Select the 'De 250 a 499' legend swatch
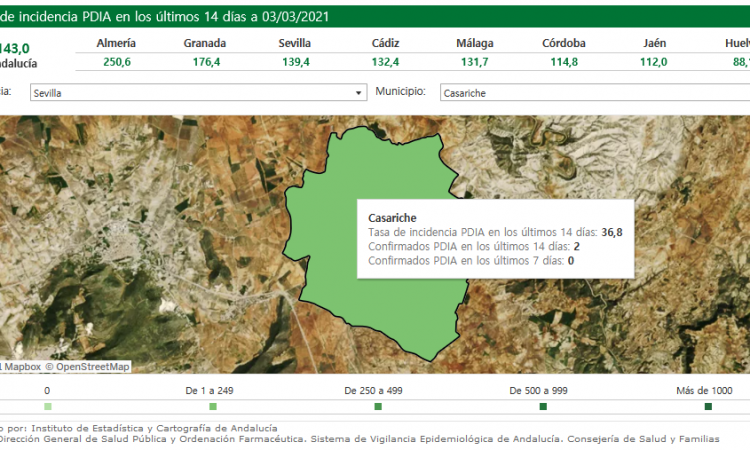The image size is (750, 450). 378,407
